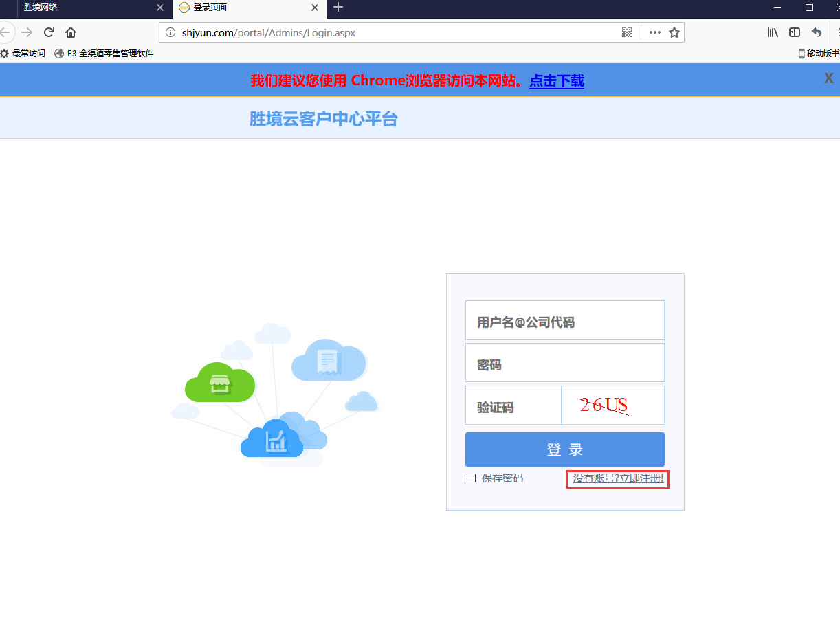Image resolution: width=840 pixels, height=622 pixels.
Task: Refresh the 26US captcha image
Action: click(x=612, y=406)
